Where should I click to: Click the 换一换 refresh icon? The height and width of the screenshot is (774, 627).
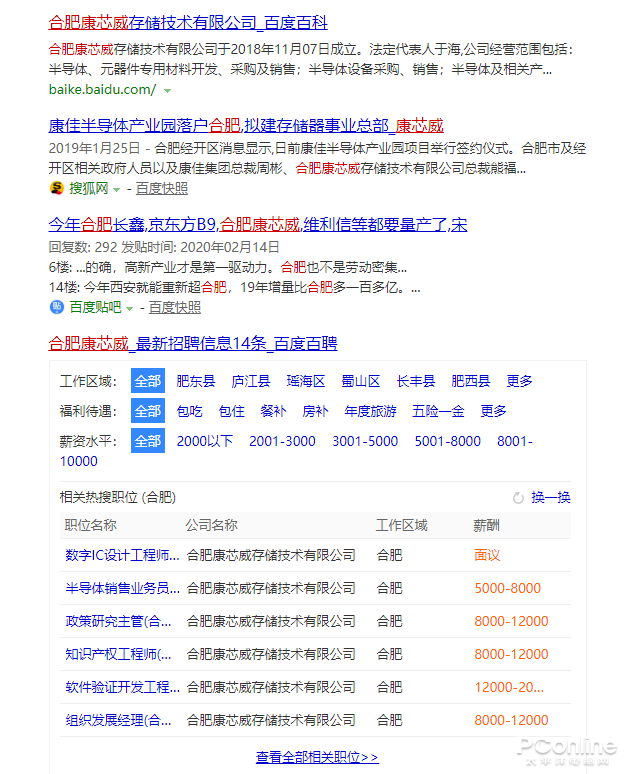pyautogui.click(x=518, y=497)
